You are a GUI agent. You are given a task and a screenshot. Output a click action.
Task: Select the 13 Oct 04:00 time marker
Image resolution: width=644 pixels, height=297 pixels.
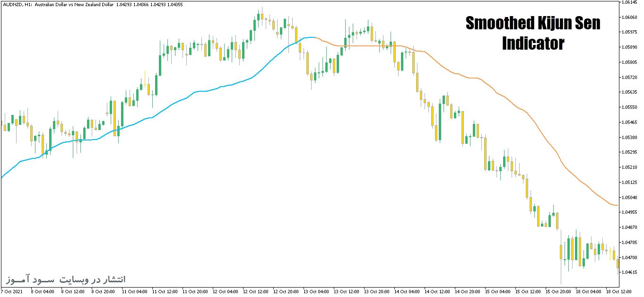pos(316,292)
